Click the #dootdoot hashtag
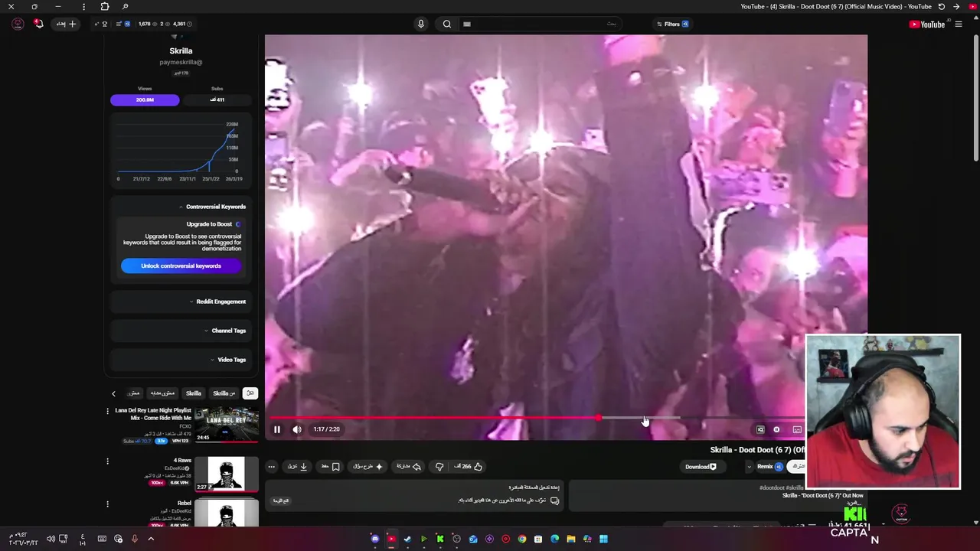This screenshot has width=980, height=551. coord(772,487)
